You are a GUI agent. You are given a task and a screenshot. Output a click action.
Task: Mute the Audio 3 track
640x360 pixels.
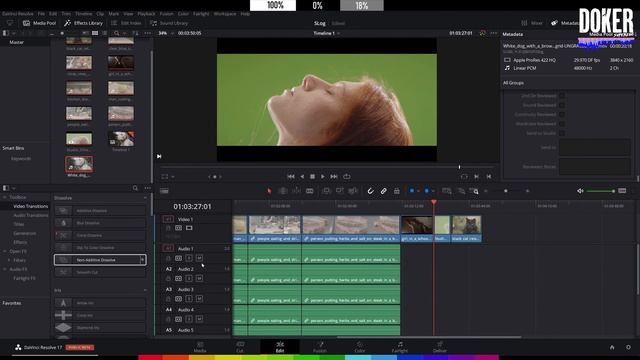point(199,299)
